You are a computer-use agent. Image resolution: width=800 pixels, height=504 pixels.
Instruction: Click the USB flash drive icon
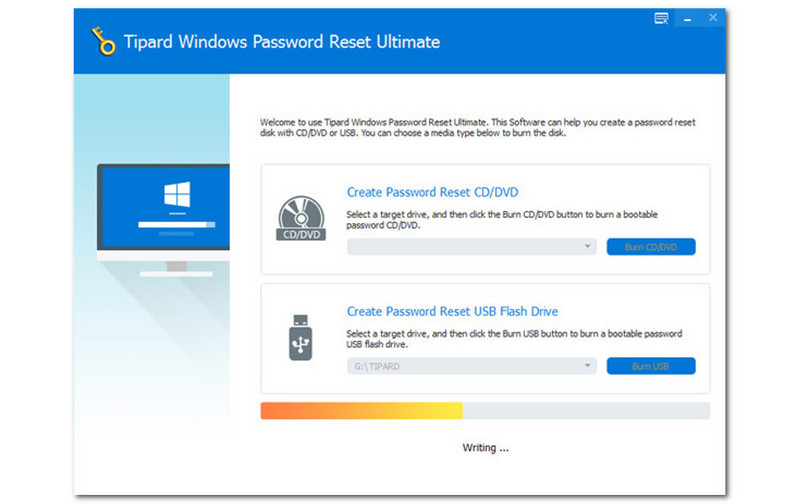pos(299,337)
